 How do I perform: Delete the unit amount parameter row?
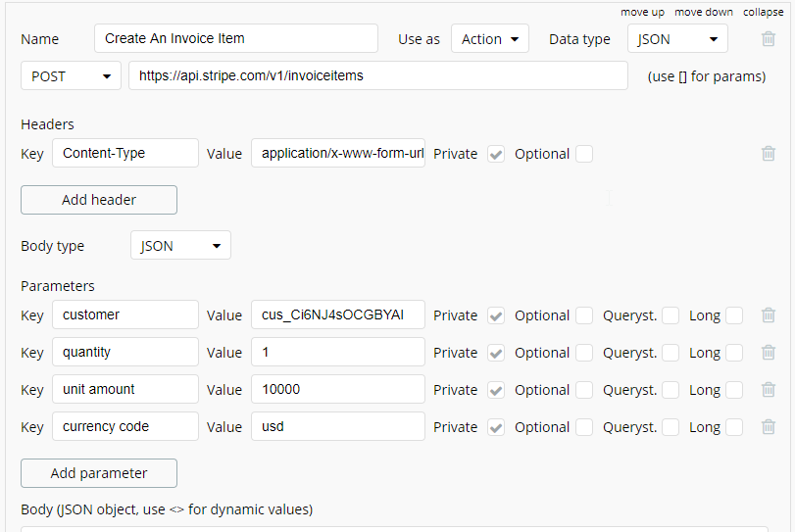(x=769, y=390)
